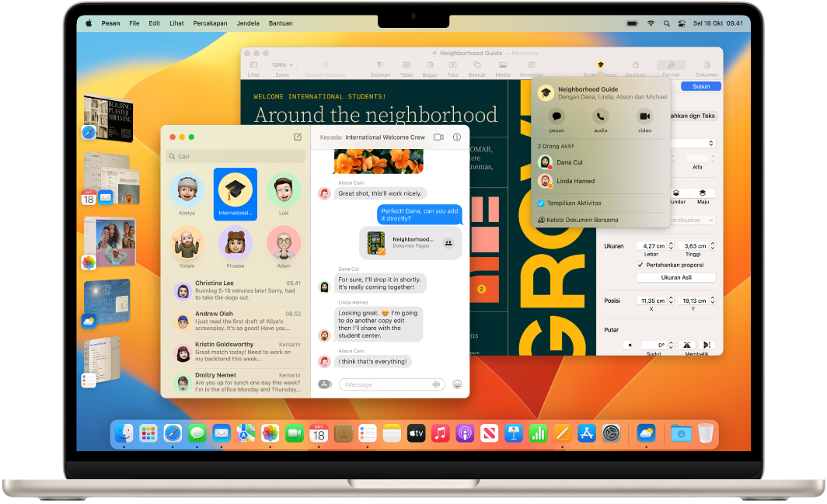
Task: Click Maju bring forward button
Action: coord(703,193)
